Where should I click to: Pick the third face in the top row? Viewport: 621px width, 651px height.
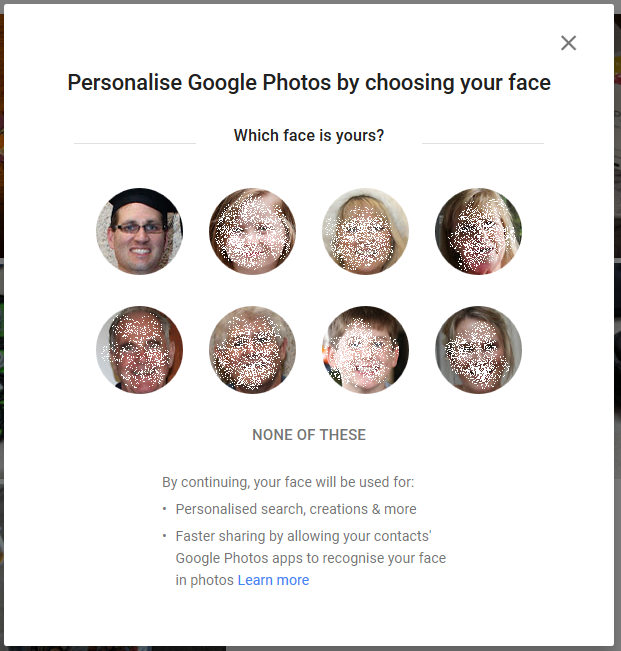point(365,231)
